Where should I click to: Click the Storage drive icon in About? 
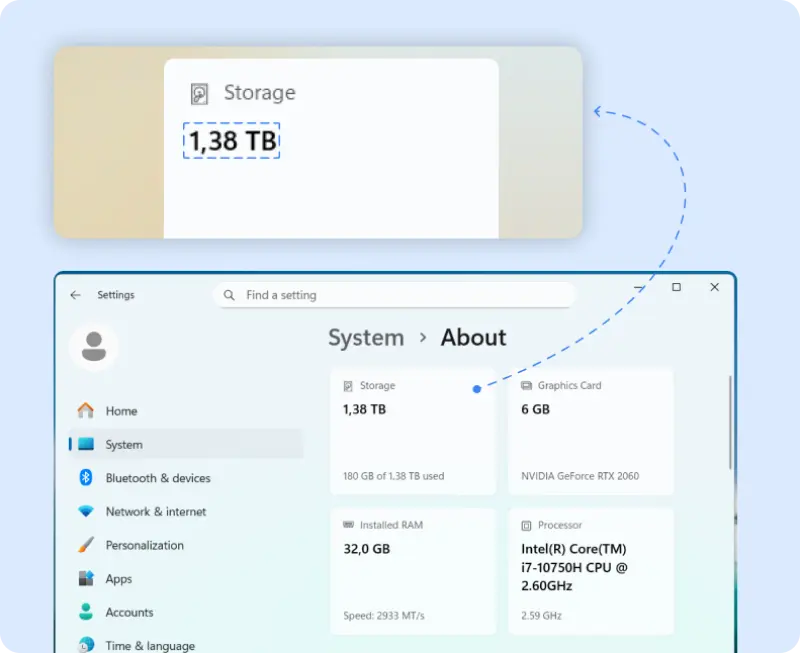(348, 386)
